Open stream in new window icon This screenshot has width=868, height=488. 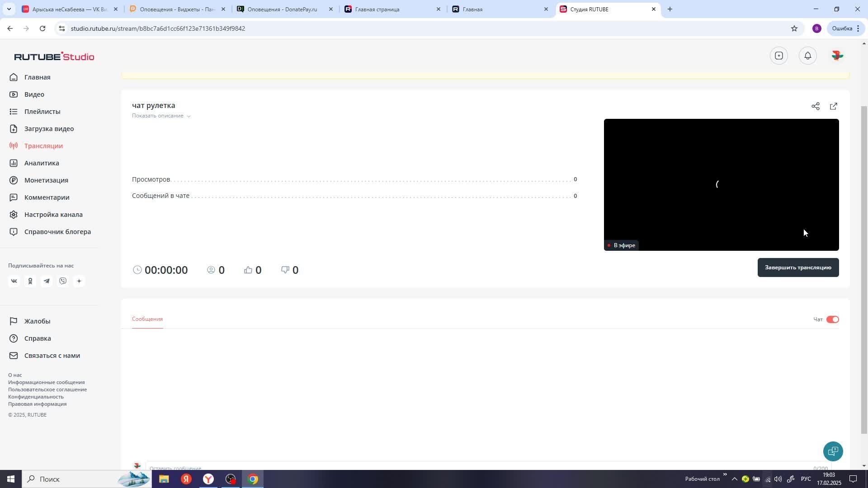(833, 106)
